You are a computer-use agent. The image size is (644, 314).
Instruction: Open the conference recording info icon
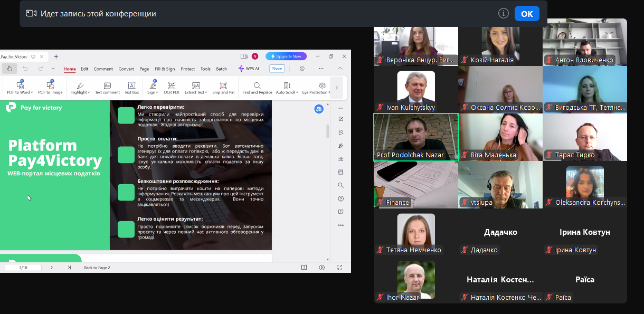pos(503,14)
